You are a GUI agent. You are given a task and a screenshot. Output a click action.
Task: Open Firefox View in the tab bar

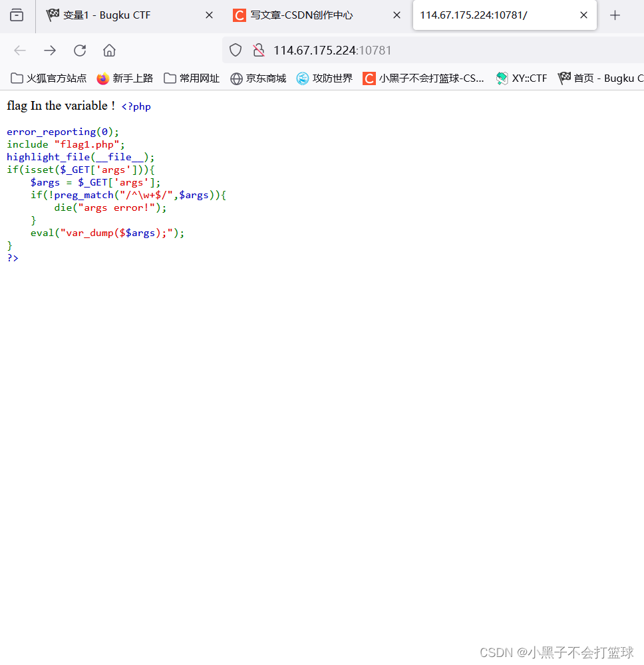(x=17, y=15)
